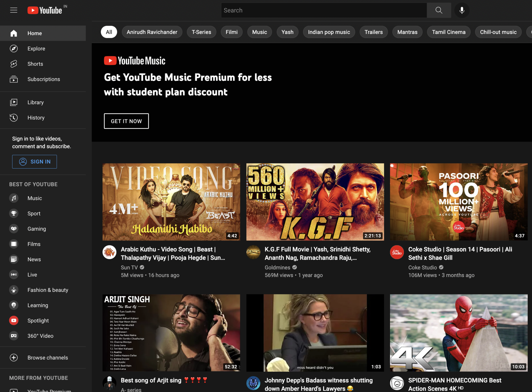Image resolution: width=532 pixels, height=392 pixels.
Task: Select the Music filter chip
Action: [259, 32]
